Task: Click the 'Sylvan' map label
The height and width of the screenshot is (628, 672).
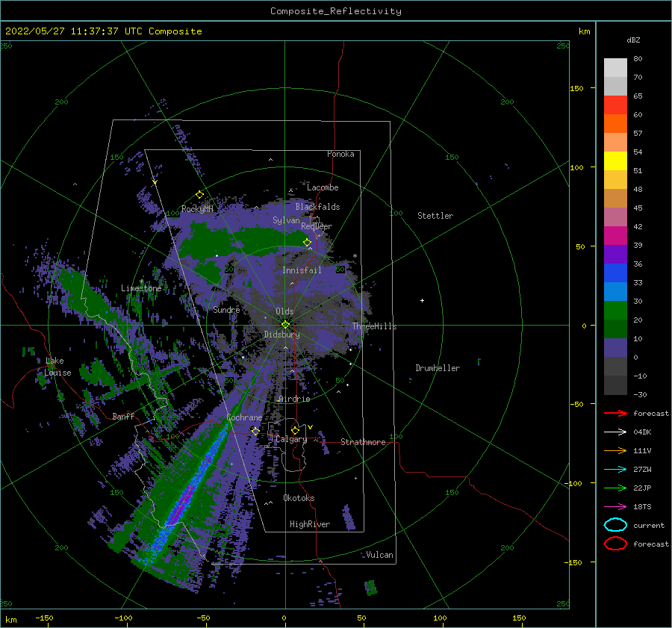Action: 286,220
